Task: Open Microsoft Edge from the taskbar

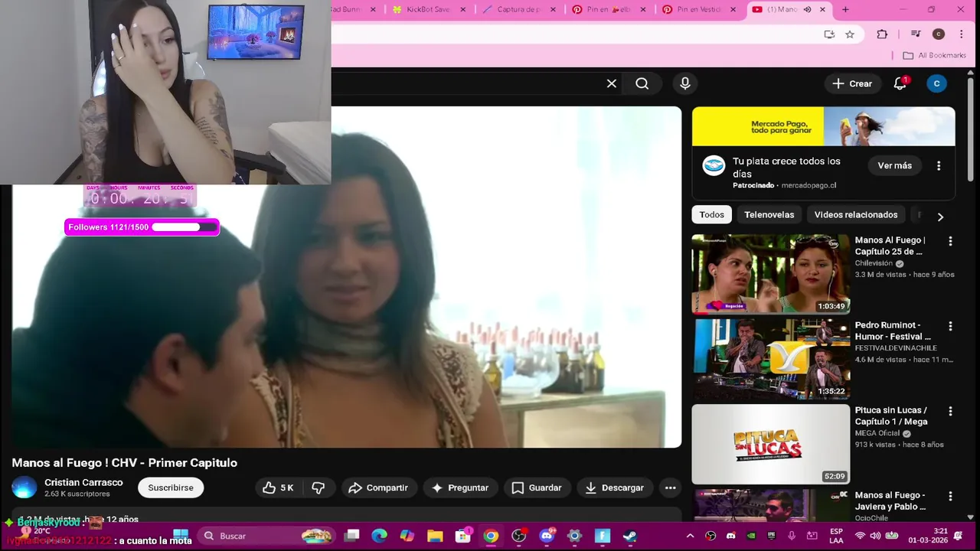Action: (379, 536)
